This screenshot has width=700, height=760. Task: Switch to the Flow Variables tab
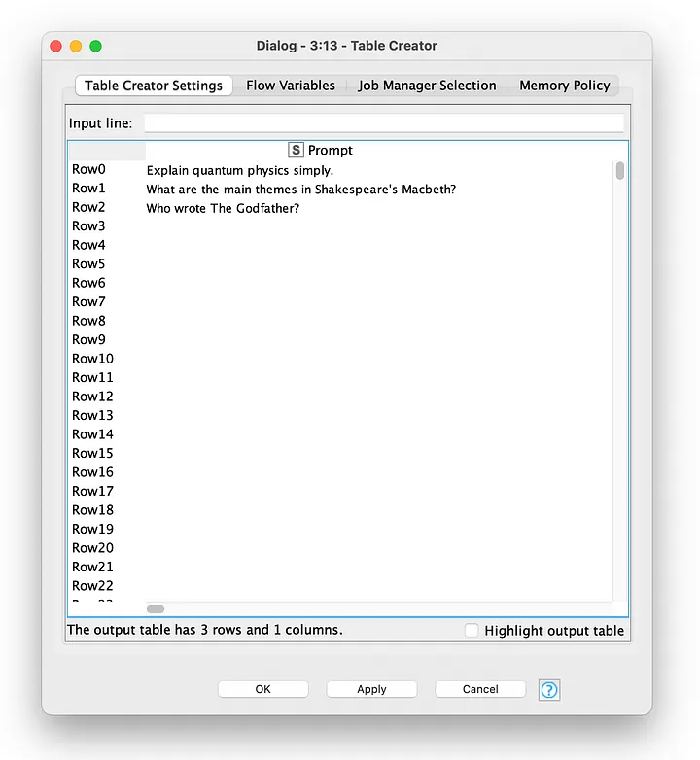coord(290,86)
